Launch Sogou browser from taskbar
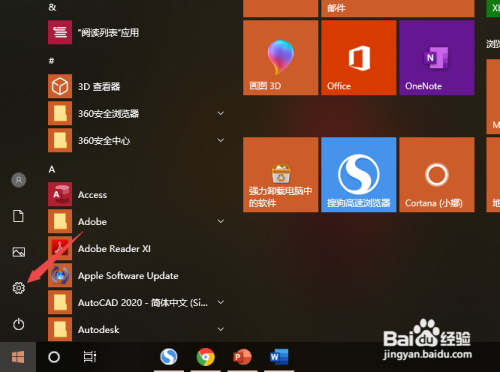This screenshot has height=372, width=500. point(169,357)
